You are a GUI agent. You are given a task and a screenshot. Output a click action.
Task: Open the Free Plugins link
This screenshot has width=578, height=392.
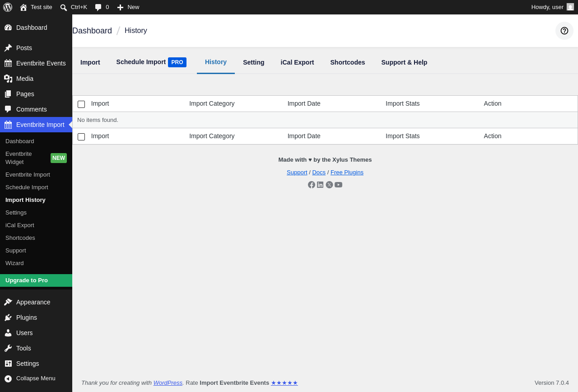pos(347,173)
